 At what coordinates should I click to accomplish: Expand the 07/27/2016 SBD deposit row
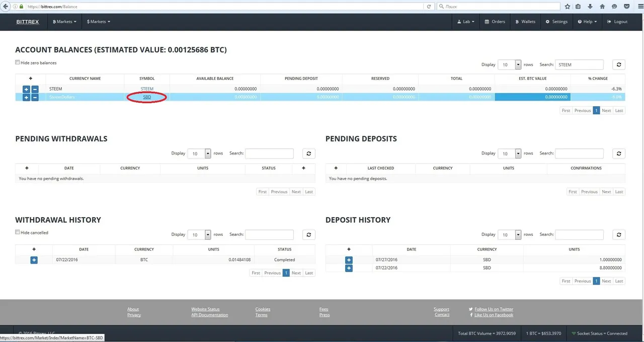point(349,260)
